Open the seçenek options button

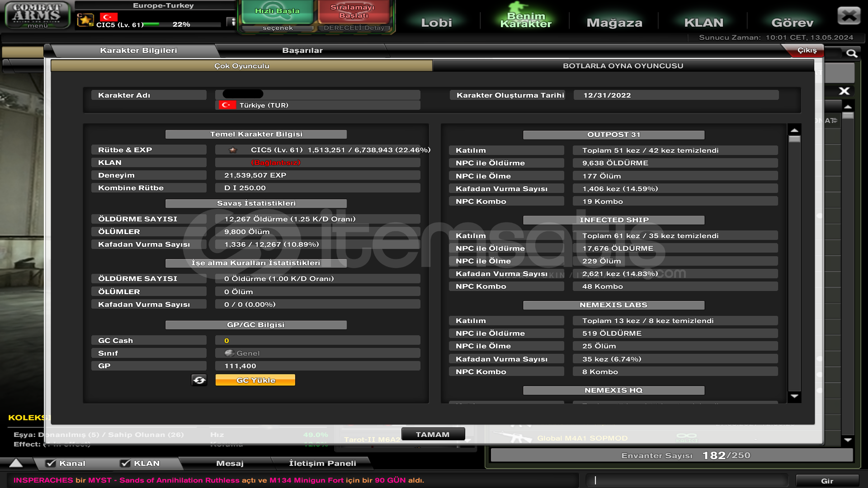click(278, 28)
